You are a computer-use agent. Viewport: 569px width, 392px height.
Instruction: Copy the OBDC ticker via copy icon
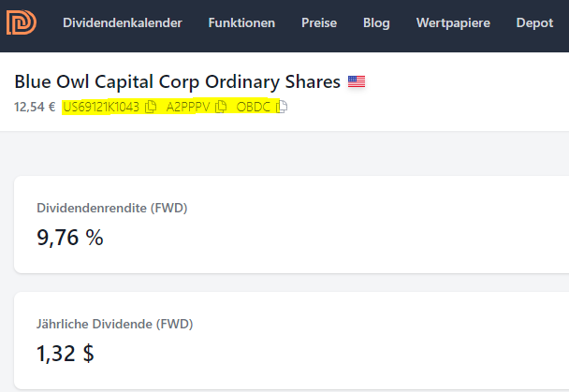pos(282,107)
